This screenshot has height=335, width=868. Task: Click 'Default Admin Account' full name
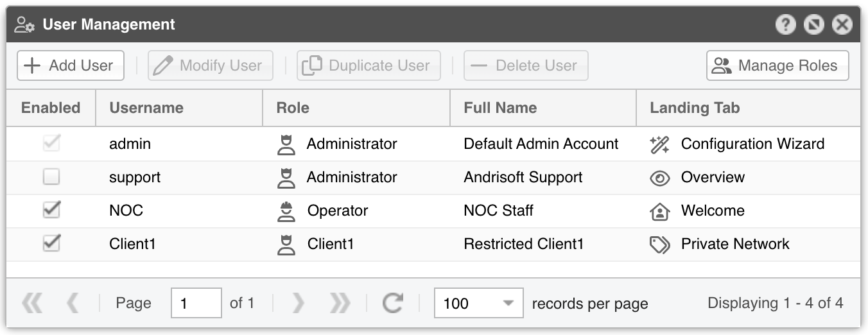point(541,144)
